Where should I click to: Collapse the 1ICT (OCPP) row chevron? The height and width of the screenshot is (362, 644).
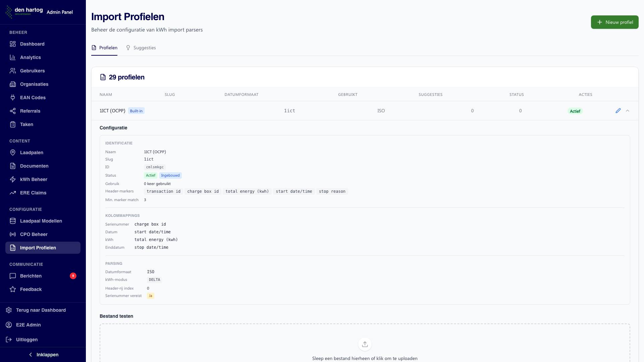coord(628,111)
